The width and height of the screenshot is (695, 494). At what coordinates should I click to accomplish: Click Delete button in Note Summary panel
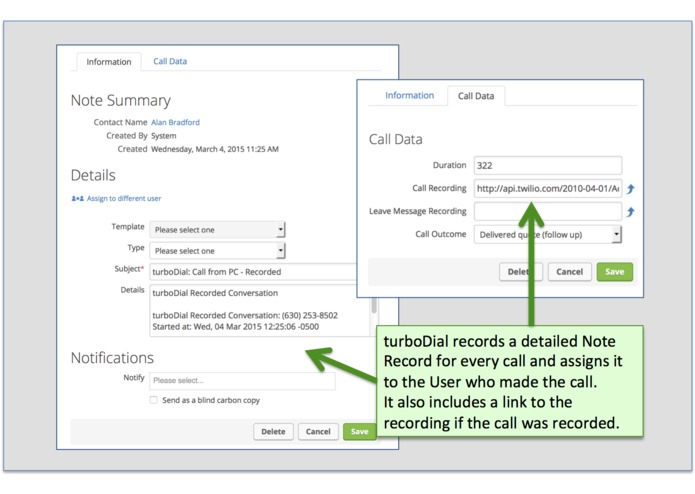(273, 432)
